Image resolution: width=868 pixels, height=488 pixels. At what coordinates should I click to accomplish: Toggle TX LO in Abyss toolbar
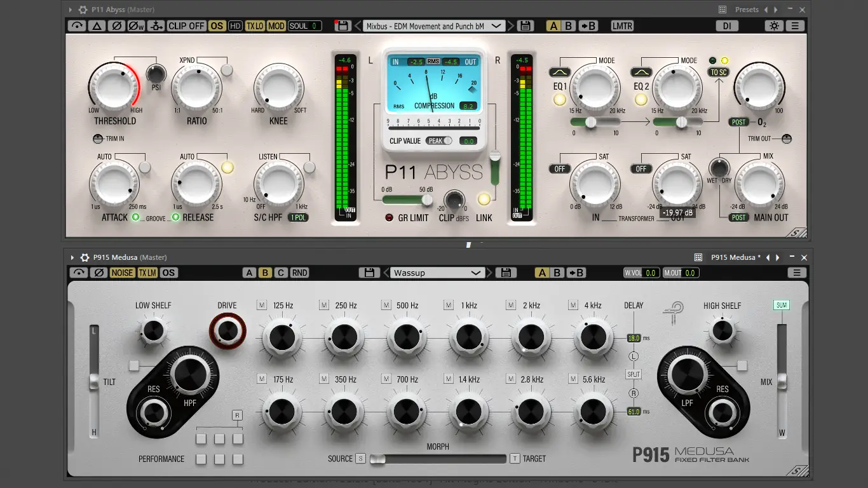pos(255,26)
